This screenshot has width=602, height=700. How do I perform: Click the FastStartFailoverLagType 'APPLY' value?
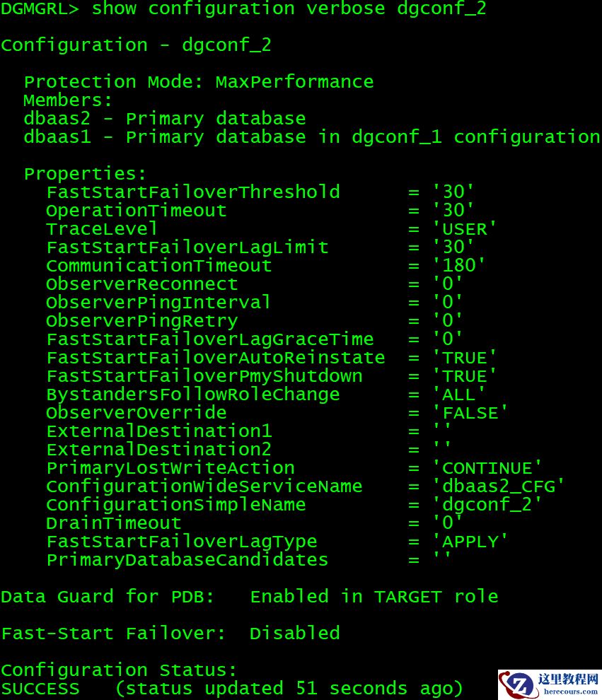[470, 542]
